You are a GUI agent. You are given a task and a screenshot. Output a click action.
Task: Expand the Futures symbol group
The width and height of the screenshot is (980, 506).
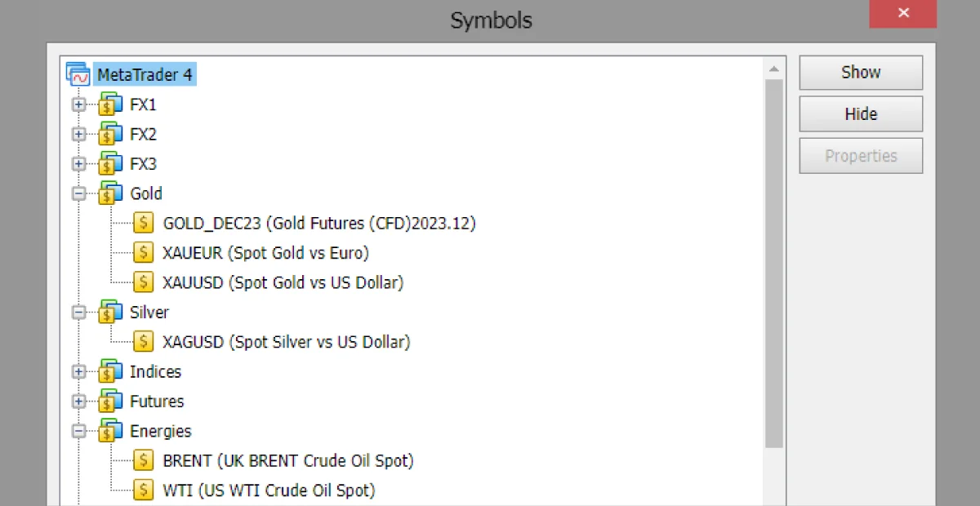78,401
